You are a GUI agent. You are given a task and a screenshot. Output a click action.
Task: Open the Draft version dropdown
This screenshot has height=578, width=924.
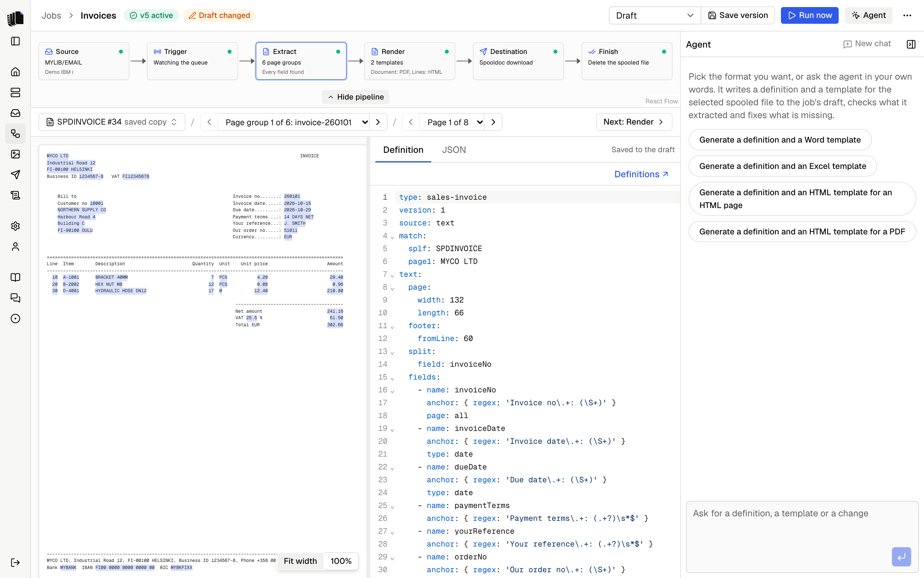click(654, 15)
